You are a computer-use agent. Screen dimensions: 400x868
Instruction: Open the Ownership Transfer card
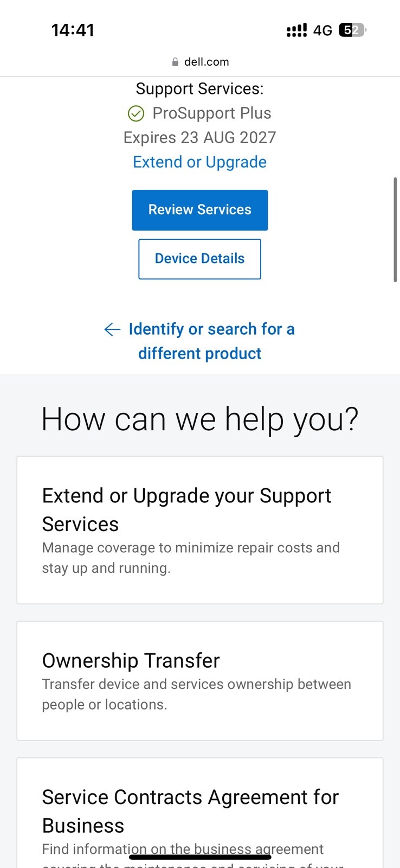point(200,681)
